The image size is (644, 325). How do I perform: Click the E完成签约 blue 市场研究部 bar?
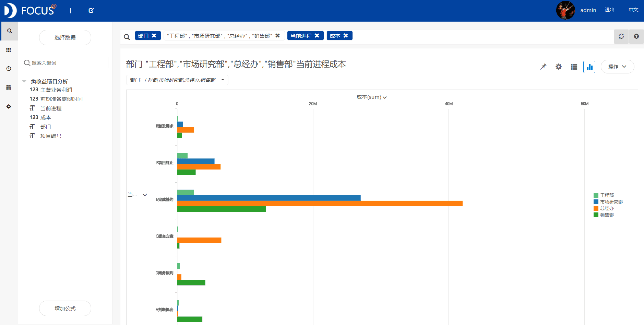tap(269, 198)
